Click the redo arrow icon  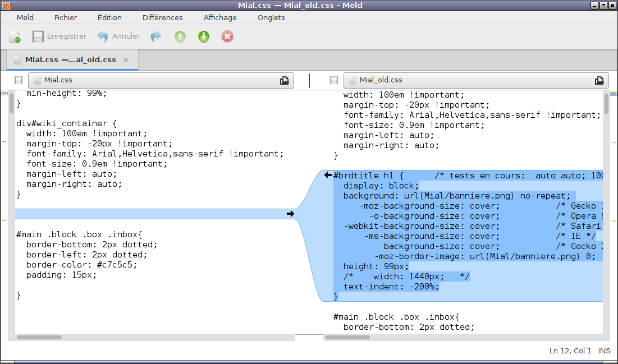[155, 36]
